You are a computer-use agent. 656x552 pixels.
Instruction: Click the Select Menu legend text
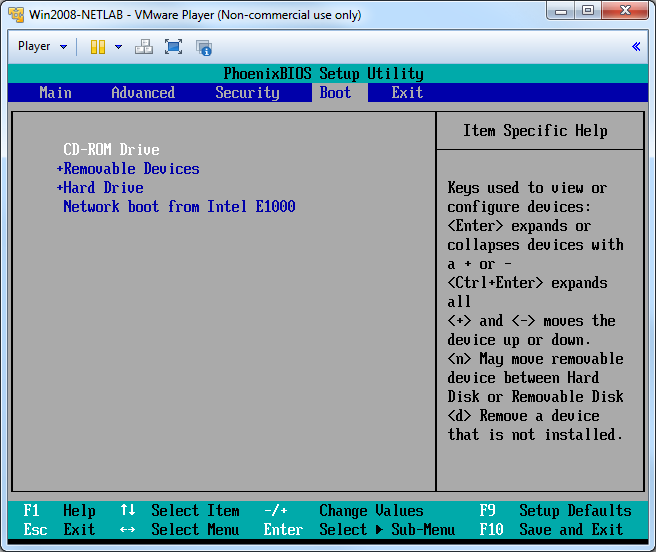[195, 529]
